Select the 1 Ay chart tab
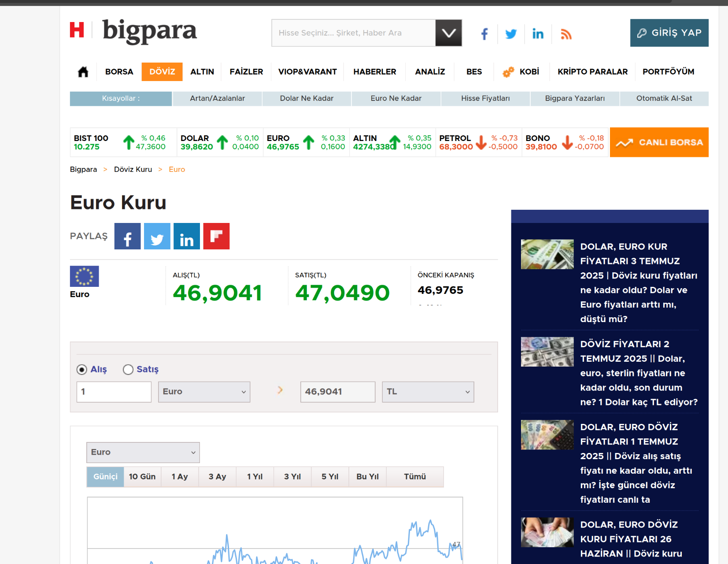This screenshot has width=728, height=564. pyautogui.click(x=180, y=477)
